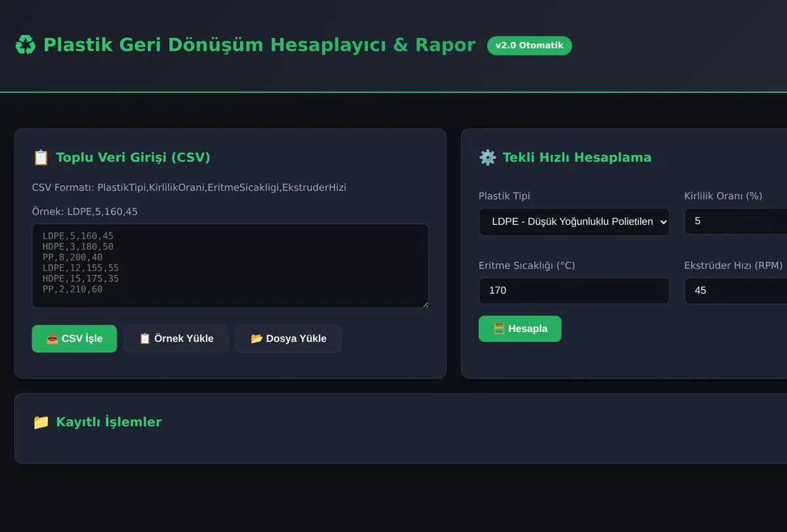The image size is (787, 532).
Task: Click the folder icon beside Kayıtlı İşlemler
Action: coord(41,422)
